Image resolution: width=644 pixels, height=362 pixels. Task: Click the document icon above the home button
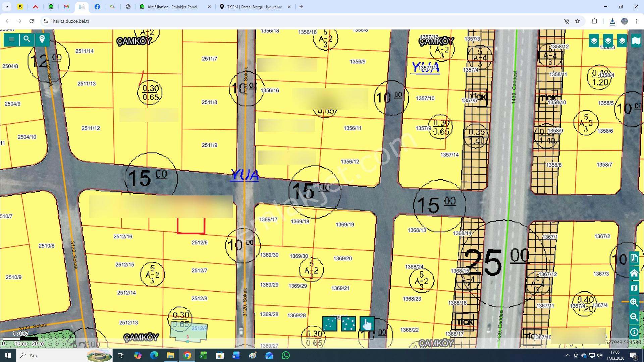pos(634,258)
